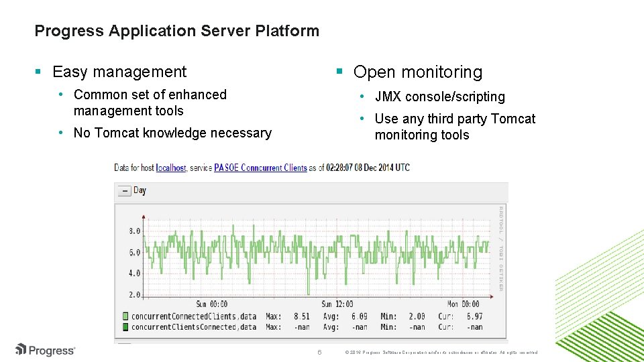644x362 pixels.
Task: Click the copyright notice in the footer
Action: [441, 353]
